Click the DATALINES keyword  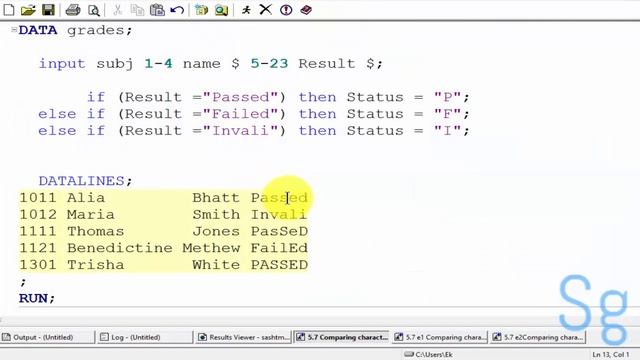[x=81, y=181]
